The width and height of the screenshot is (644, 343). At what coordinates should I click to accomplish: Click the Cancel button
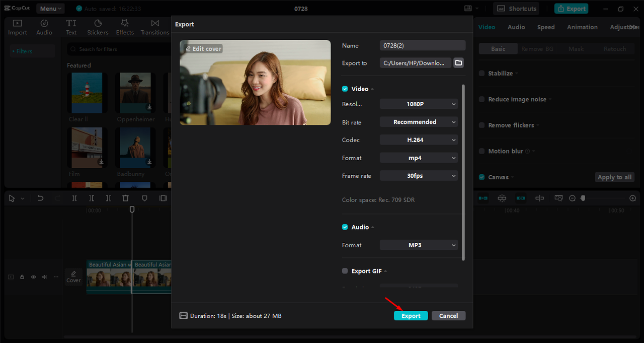[448, 316]
